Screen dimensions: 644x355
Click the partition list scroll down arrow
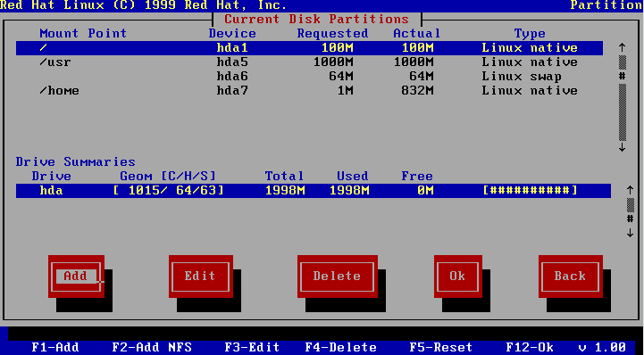(623, 147)
